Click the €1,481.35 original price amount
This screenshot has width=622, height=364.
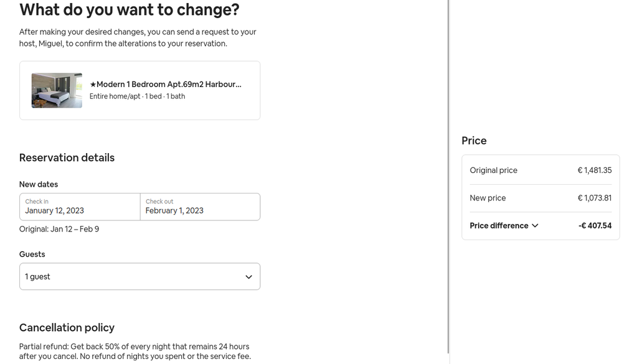[x=594, y=170]
